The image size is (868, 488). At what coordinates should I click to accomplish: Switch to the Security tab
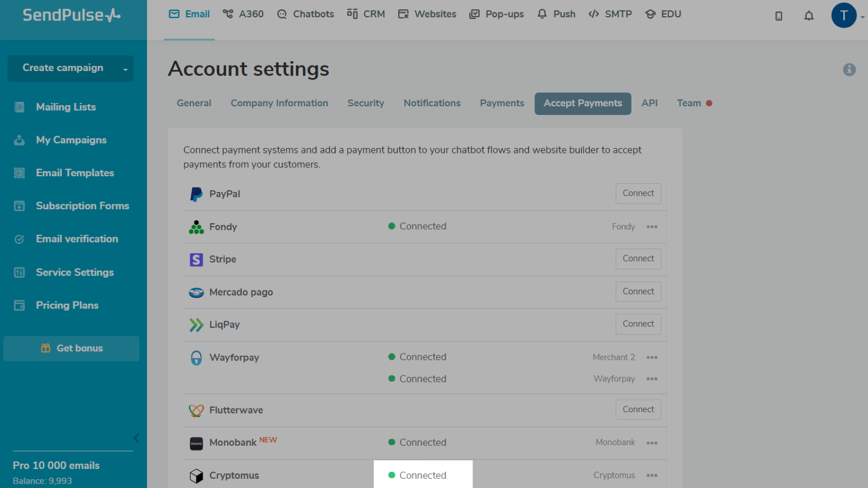point(366,103)
